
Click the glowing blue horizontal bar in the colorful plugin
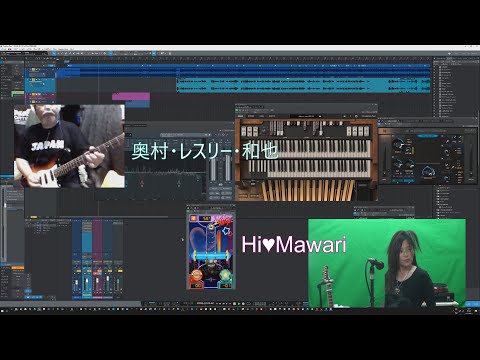[211, 256]
